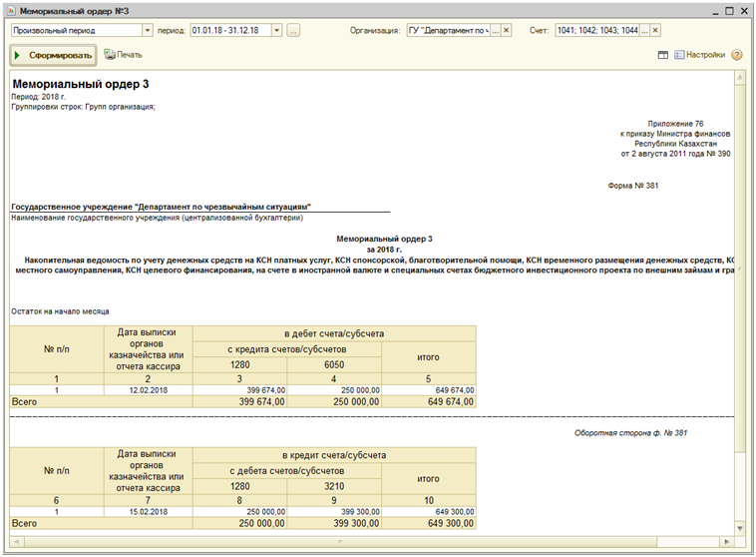Clear the Счет field with its X
The width and height of the screenshot is (756, 557).
pos(656,31)
